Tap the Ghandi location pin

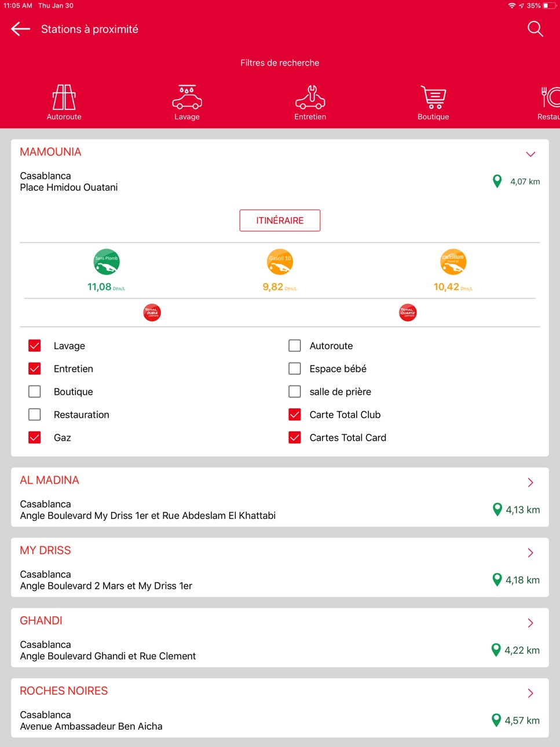(496, 650)
